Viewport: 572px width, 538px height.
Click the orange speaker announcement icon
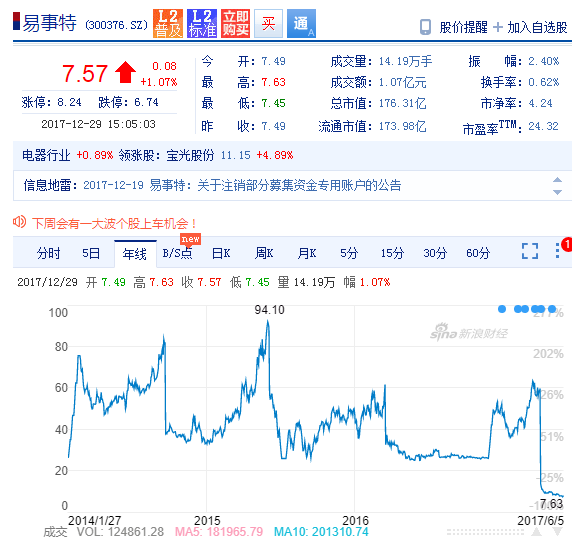click(19, 221)
